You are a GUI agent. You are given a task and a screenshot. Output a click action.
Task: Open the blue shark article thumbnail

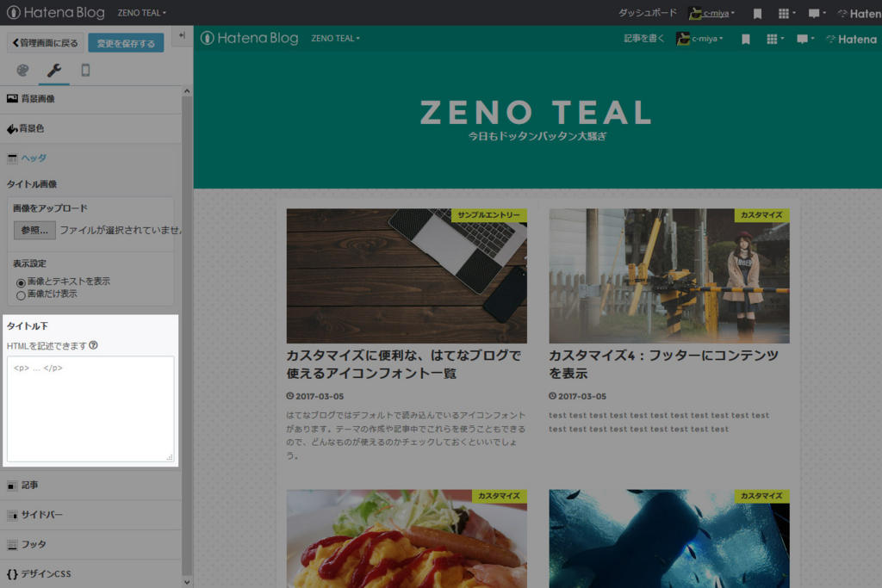point(669,539)
